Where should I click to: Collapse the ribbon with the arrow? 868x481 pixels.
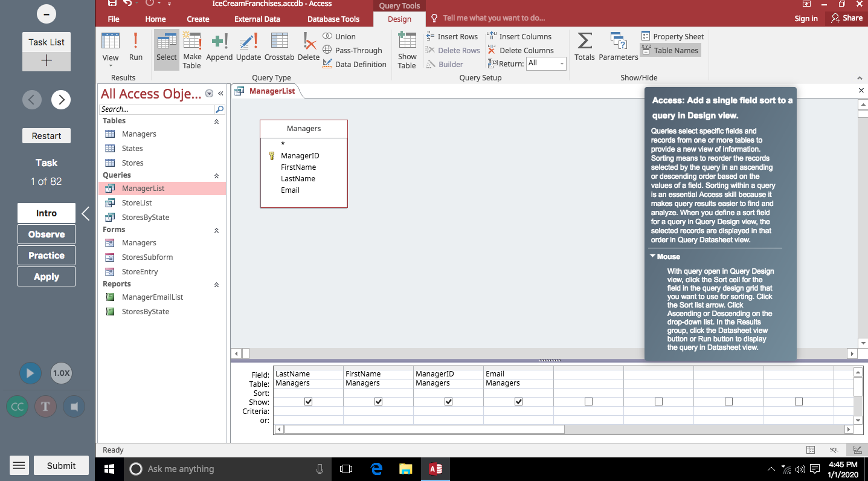[860, 78]
